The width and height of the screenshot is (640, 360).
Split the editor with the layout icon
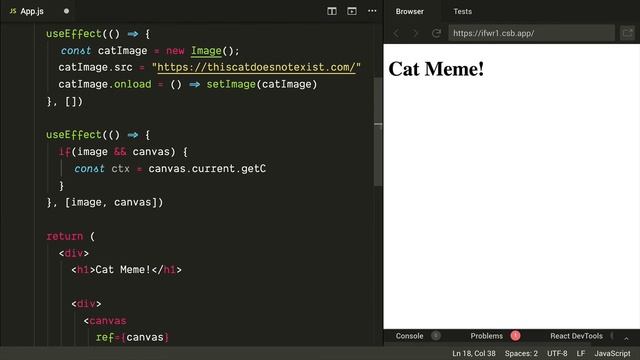[x=332, y=11]
